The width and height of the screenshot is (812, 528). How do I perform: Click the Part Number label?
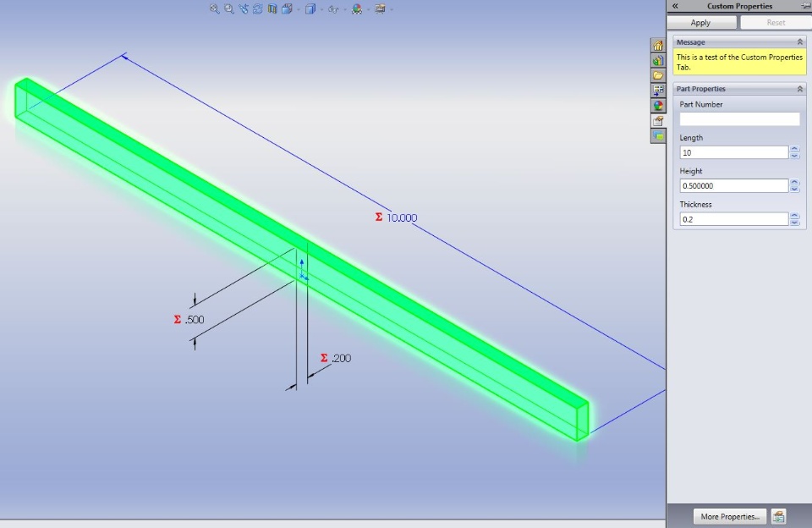point(700,105)
